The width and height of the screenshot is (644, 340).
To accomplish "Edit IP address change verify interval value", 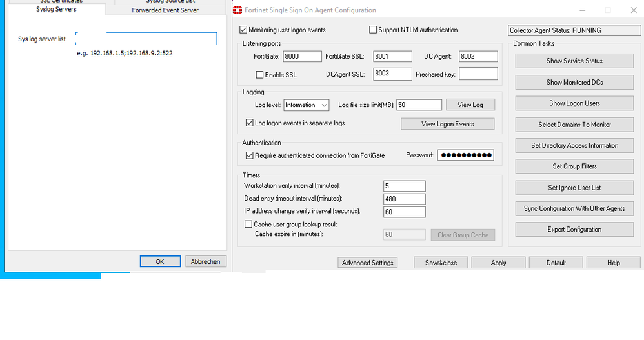I will click(x=405, y=212).
